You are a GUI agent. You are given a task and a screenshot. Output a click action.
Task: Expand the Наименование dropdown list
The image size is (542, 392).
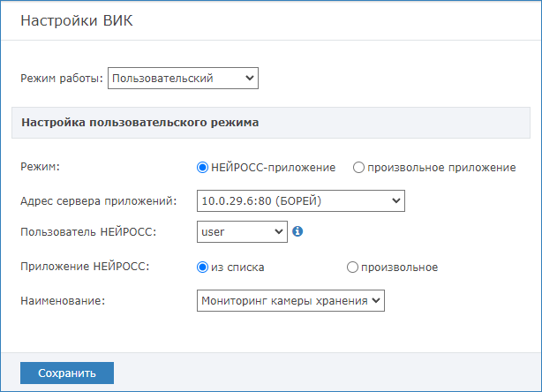click(290, 302)
